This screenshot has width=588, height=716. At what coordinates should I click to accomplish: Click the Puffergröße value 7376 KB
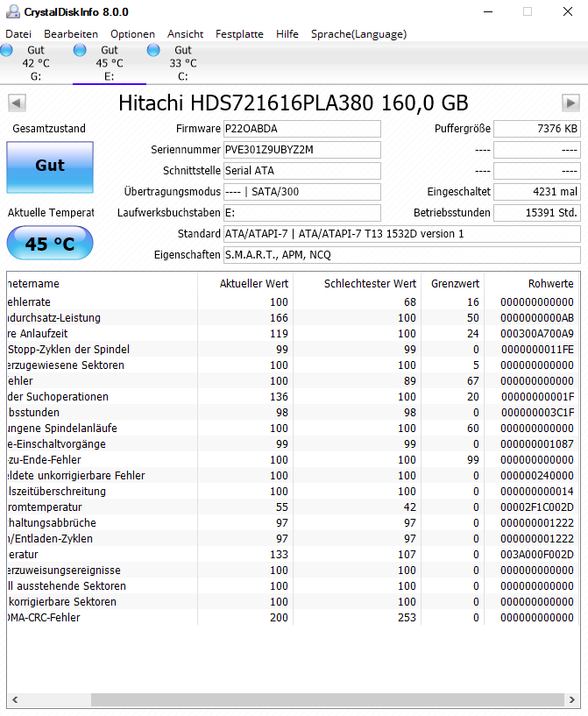point(537,129)
